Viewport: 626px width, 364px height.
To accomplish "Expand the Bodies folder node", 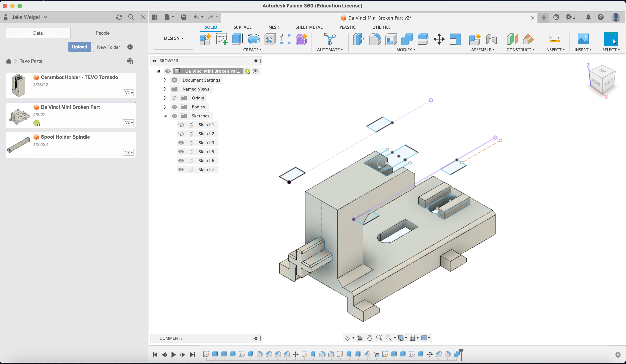I will point(165,107).
